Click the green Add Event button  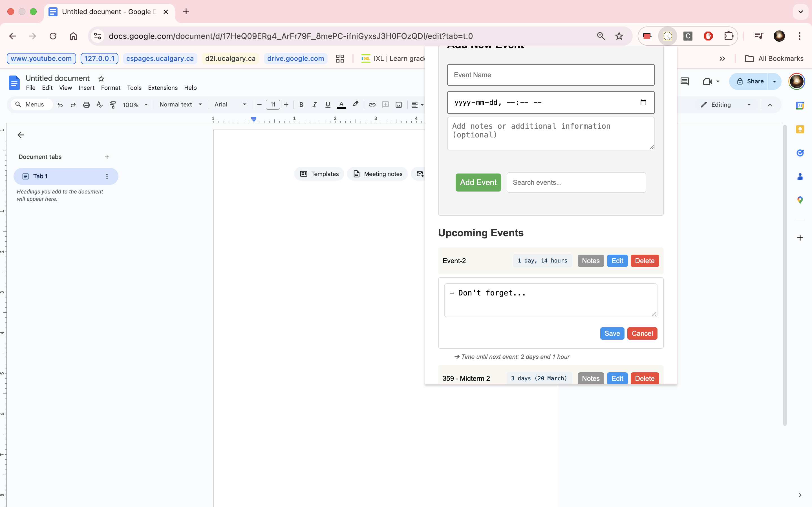pyautogui.click(x=478, y=183)
